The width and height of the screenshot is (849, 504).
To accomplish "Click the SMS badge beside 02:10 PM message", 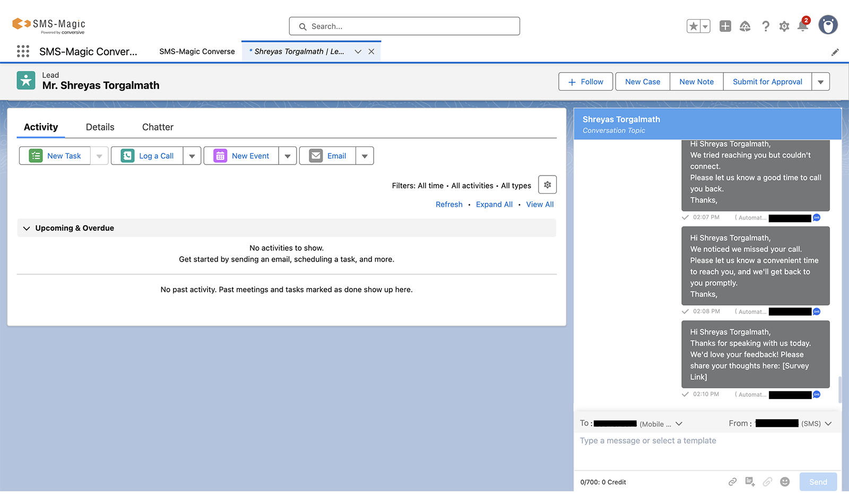I will tap(817, 394).
